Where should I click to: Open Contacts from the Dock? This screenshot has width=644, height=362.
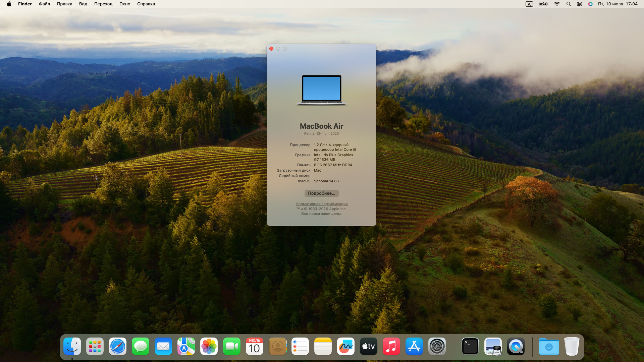coord(277,346)
